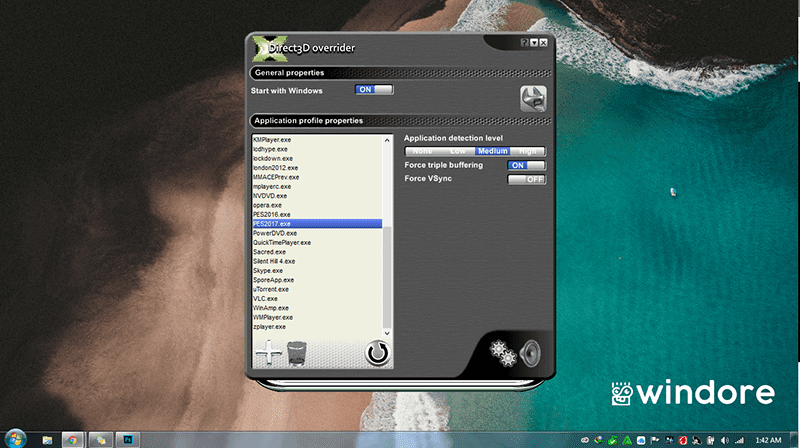Set detection level to None

(422, 151)
